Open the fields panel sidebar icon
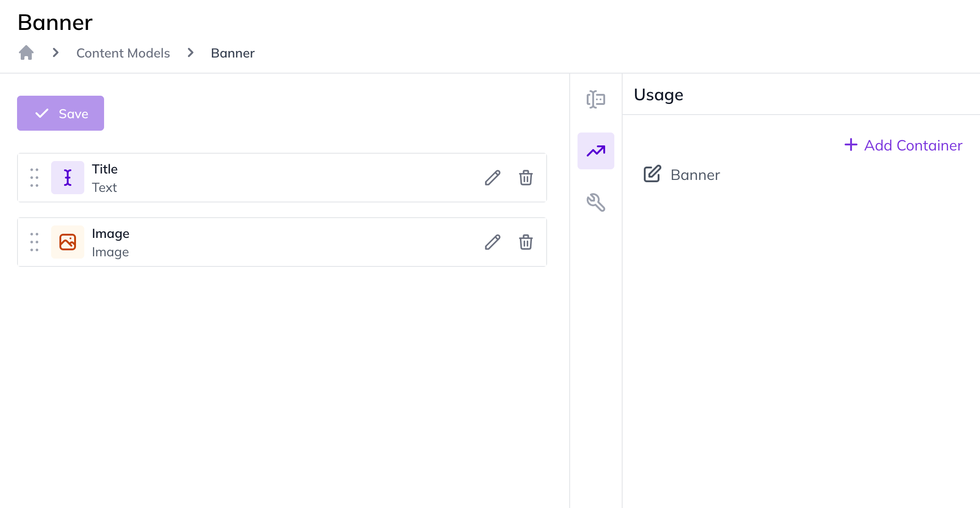Viewport: 980px width, 508px height. click(596, 99)
